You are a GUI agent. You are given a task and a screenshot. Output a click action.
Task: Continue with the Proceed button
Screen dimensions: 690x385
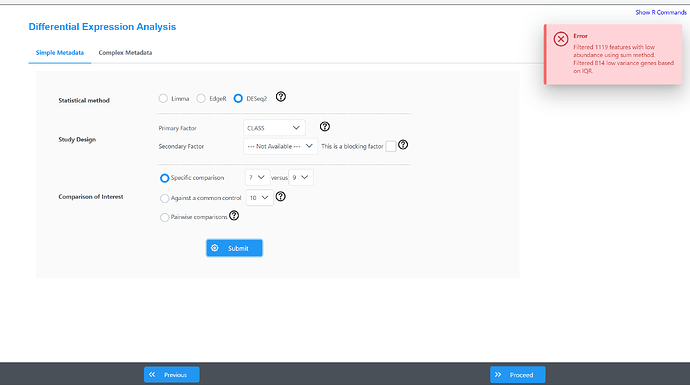tap(518, 375)
